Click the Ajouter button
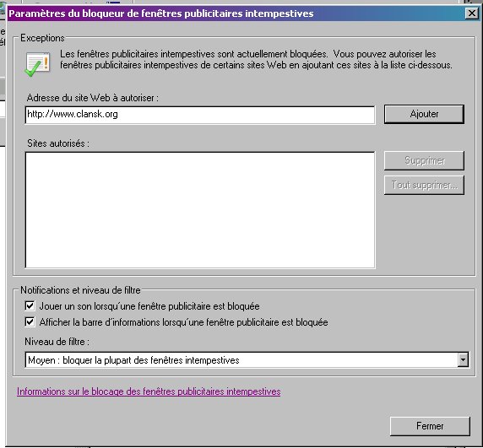The height and width of the screenshot is (448, 483). click(x=424, y=114)
